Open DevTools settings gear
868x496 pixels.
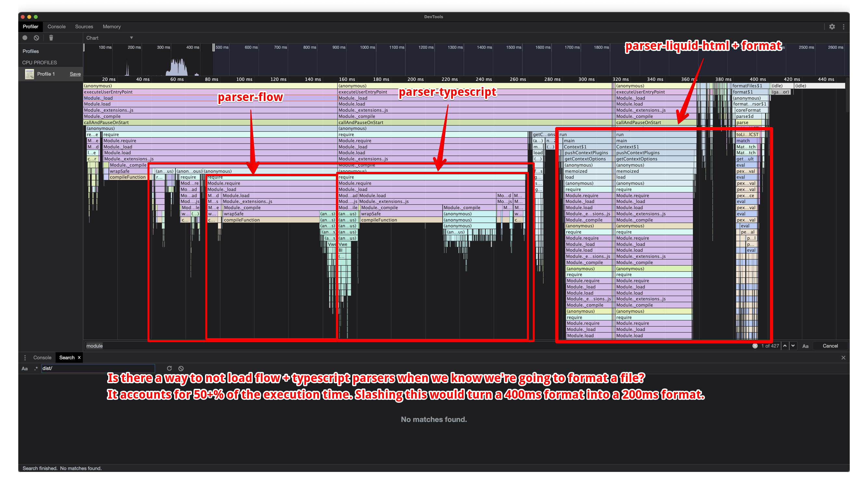pos(832,27)
